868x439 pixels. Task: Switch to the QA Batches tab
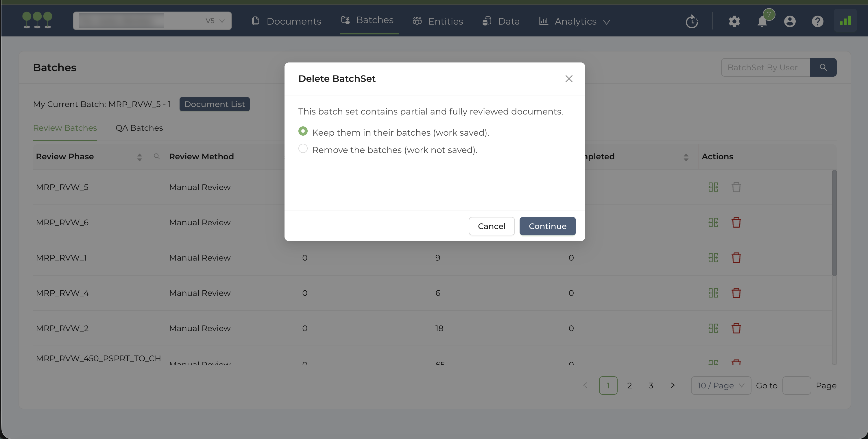click(139, 128)
